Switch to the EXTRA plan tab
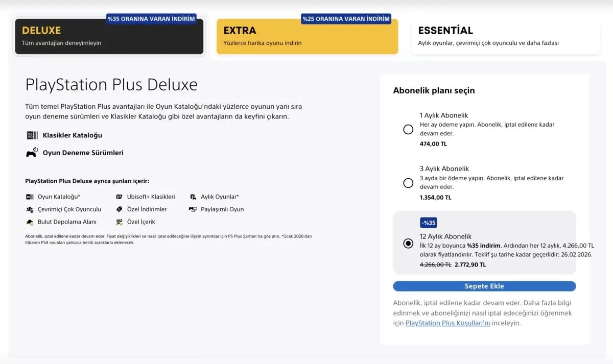613x364 pixels. pyautogui.click(x=306, y=37)
